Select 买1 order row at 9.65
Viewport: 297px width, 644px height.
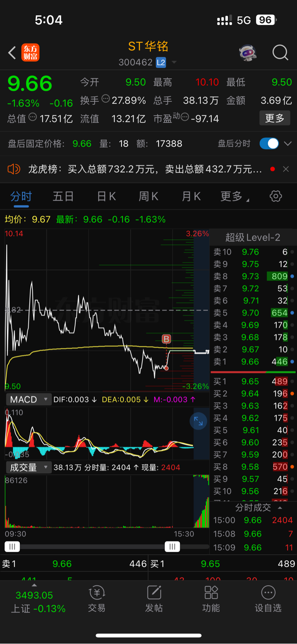[x=254, y=381]
